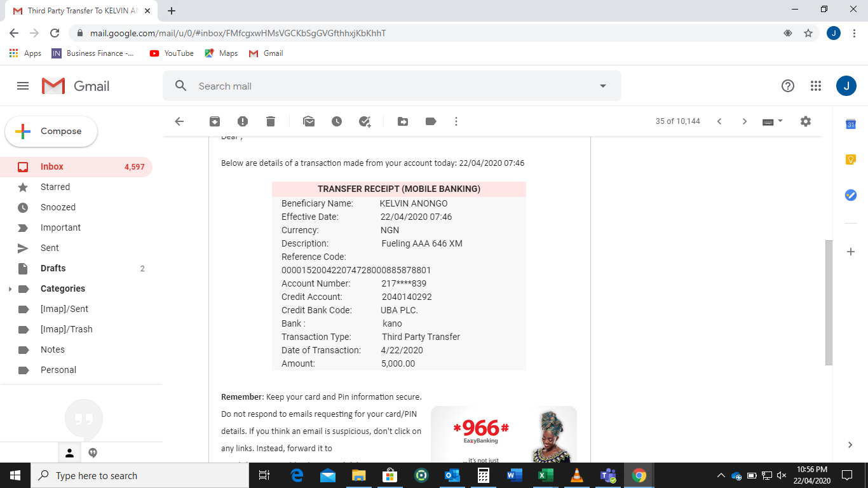Open the Labels icon in the toolbar
Screen dimensions: 868x488
tap(431, 121)
